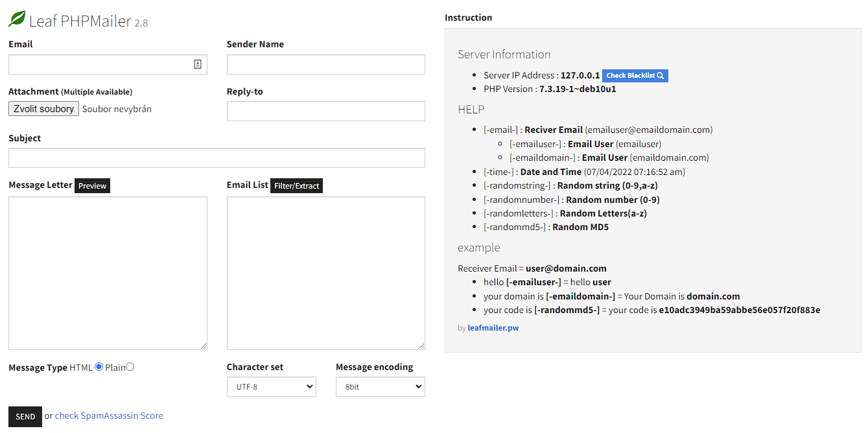Click inside the Message Letter text area

click(x=108, y=272)
